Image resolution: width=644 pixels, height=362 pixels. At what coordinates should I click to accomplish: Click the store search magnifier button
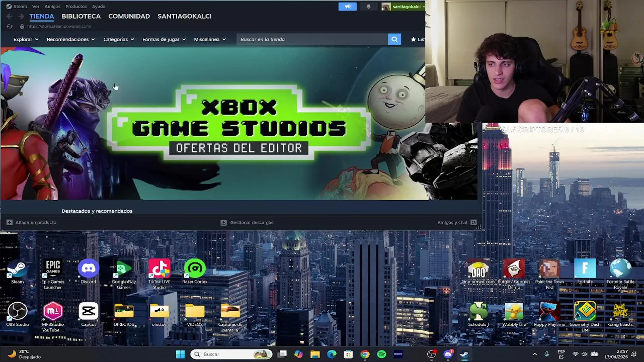(394, 39)
